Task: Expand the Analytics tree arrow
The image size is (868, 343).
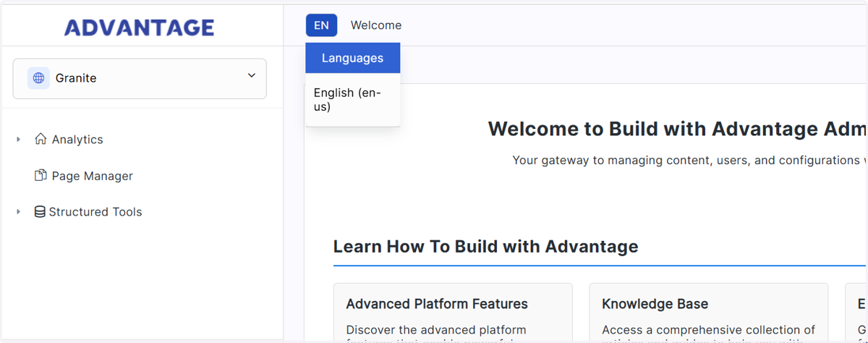Action: 19,140
